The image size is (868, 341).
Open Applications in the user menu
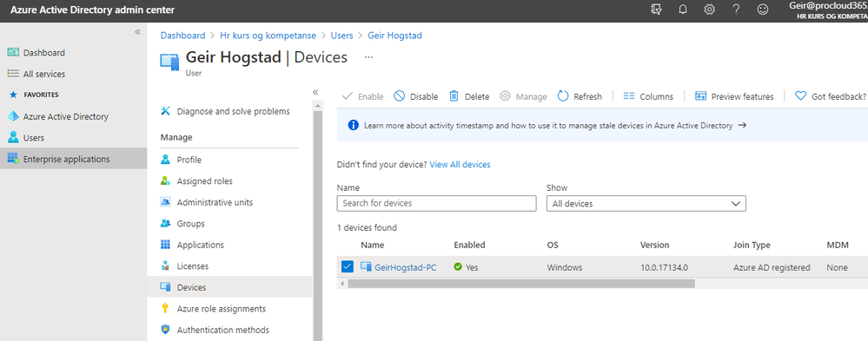click(201, 245)
